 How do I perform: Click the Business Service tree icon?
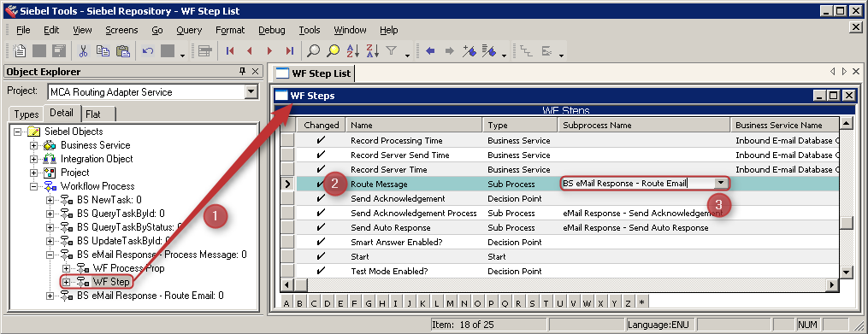[50, 145]
